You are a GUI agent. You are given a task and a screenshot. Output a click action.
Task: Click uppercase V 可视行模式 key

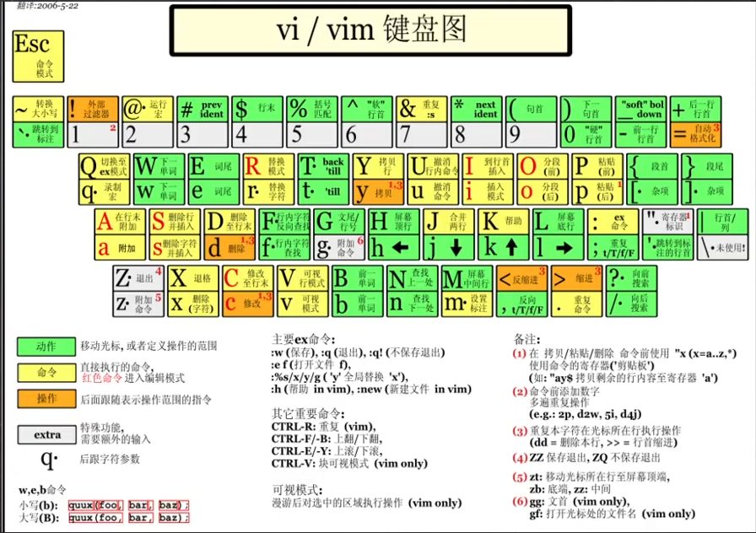303,278
